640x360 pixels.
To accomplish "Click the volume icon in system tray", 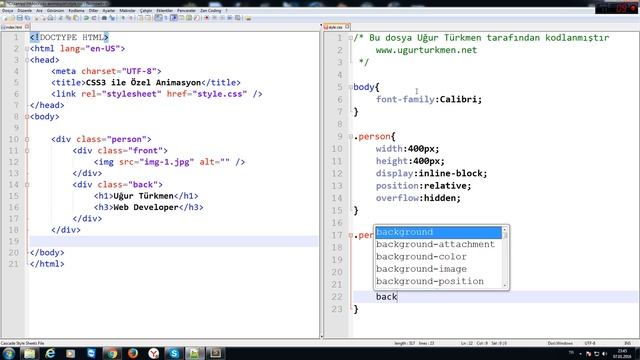I will [604, 353].
